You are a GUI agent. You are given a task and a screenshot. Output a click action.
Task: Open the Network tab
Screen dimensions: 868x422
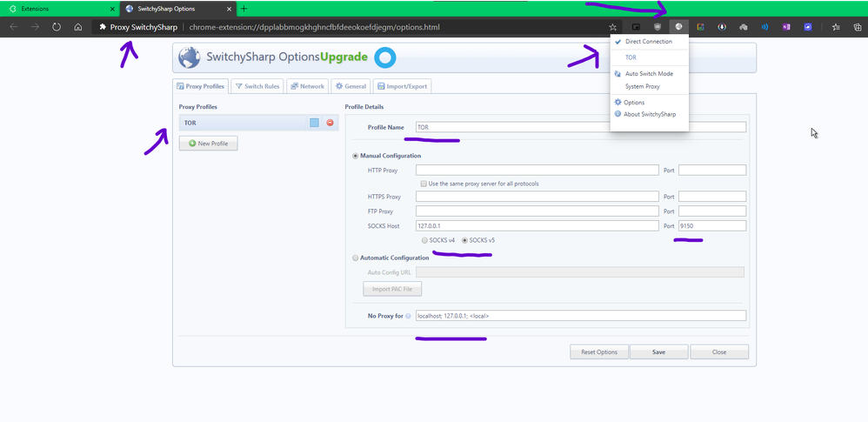click(x=307, y=86)
